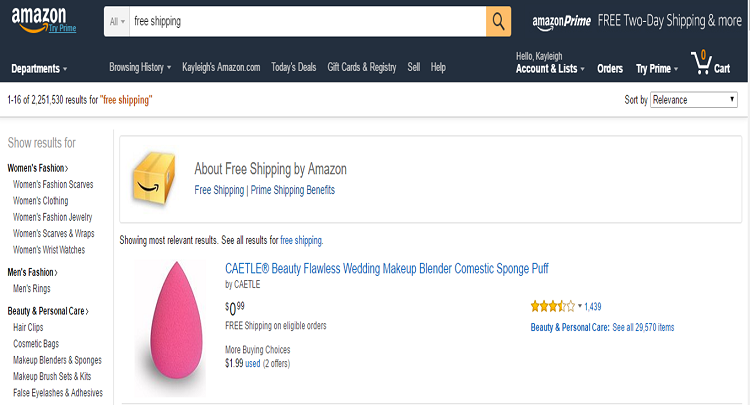Open the All categories search dropdown
Viewport: 750px width, 405px height.
(118, 21)
